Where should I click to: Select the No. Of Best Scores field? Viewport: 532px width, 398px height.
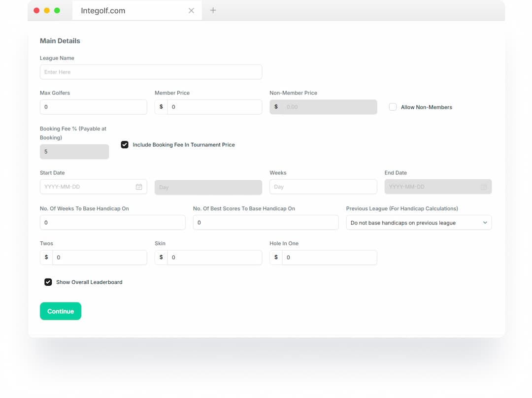[x=266, y=223]
